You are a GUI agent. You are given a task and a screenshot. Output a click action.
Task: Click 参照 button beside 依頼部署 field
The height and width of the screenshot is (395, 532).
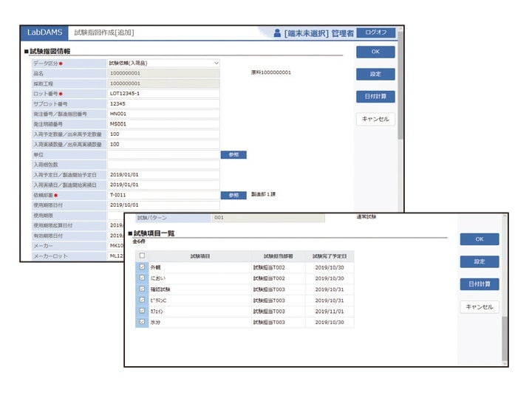coord(233,195)
